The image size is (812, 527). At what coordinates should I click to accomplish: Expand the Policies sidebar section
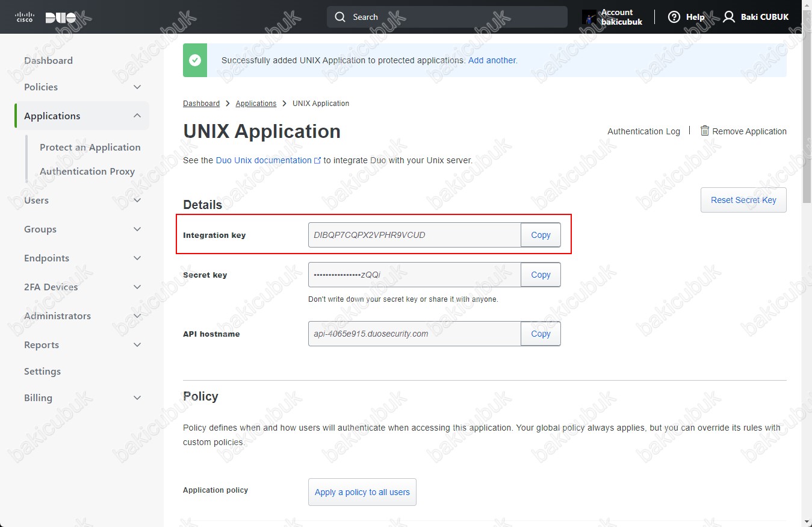click(x=137, y=87)
